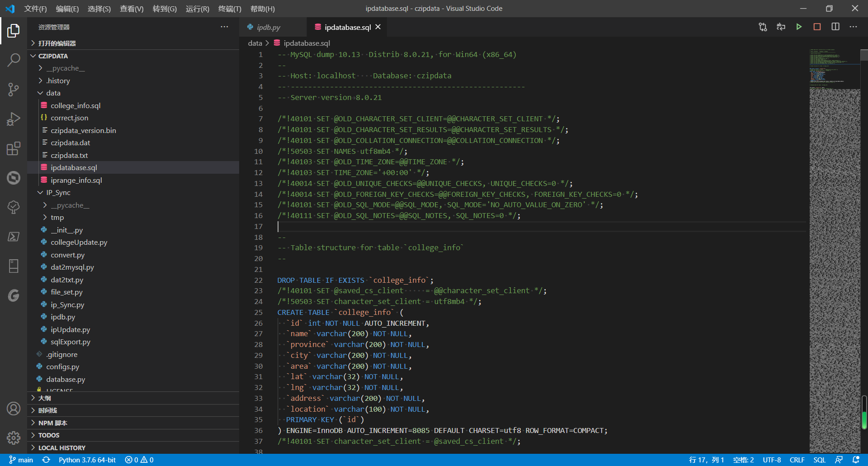Click the VS Code logo icon
This screenshot has width=868, height=466.
[10, 9]
